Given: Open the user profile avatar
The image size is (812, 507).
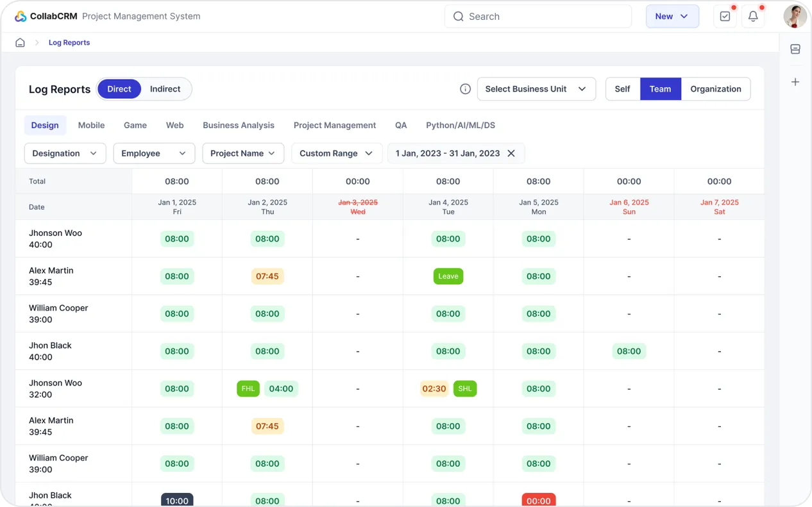Looking at the screenshot, I should coord(795,17).
